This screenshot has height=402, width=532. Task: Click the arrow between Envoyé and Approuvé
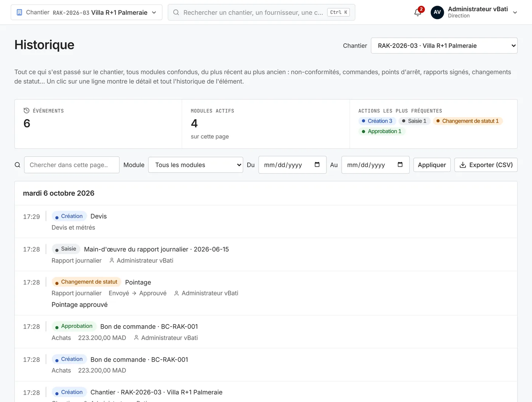134,293
